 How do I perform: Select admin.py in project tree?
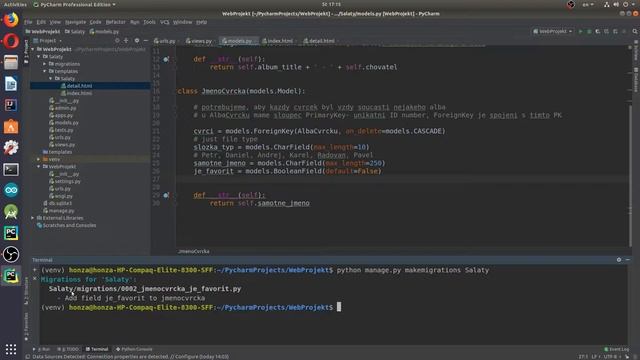(63, 108)
